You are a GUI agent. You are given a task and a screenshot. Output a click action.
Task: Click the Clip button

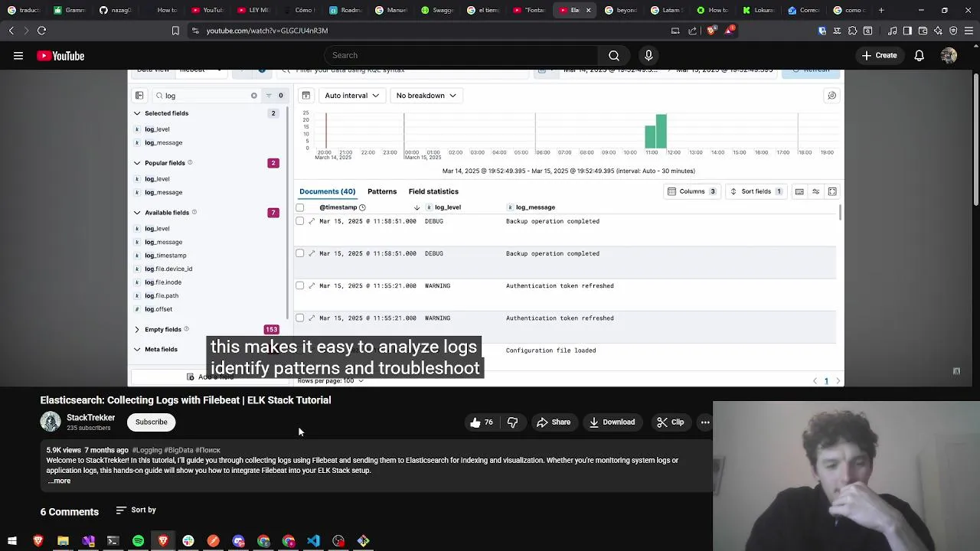(670, 422)
